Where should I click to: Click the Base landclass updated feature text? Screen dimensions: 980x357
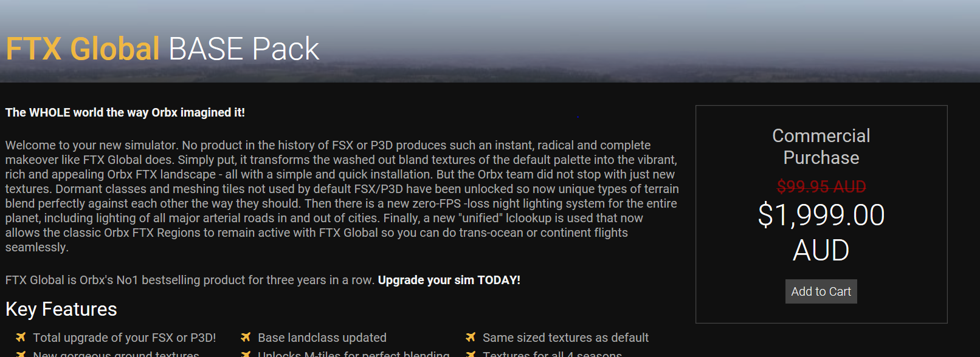(x=322, y=338)
